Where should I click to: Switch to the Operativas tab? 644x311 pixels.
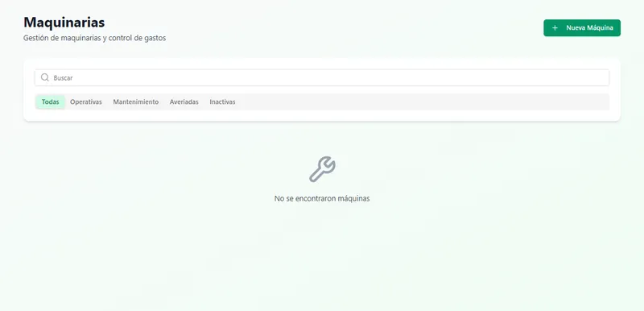(86, 102)
